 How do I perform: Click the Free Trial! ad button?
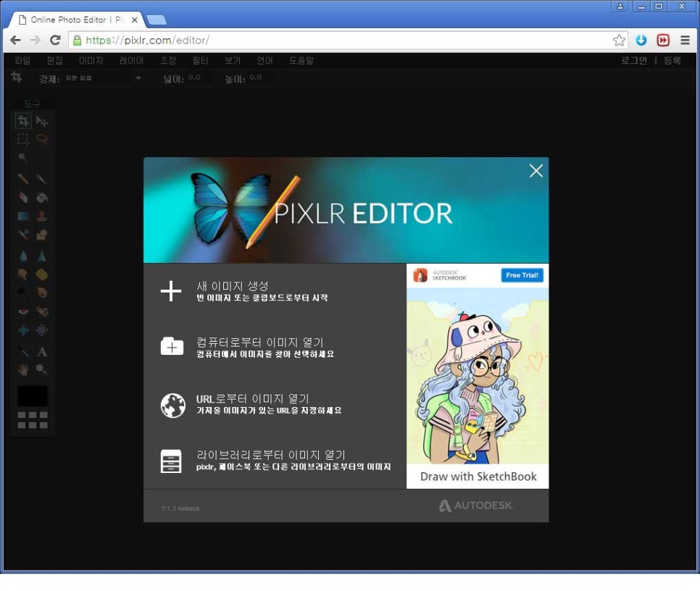click(522, 275)
